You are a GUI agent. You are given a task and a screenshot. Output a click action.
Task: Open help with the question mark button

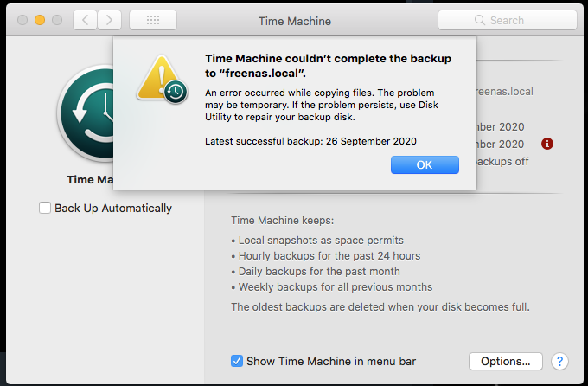(x=559, y=361)
